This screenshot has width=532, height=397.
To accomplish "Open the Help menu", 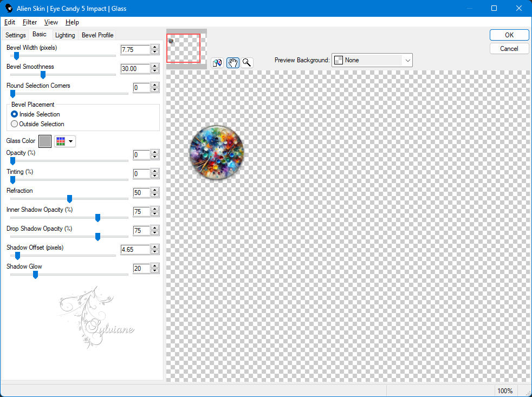I will pos(72,22).
